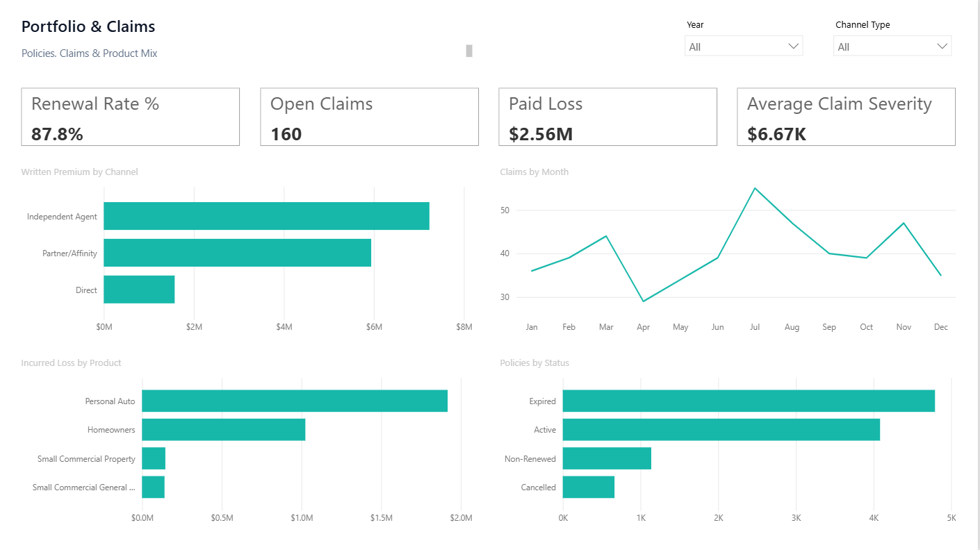The width and height of the screenshot is (980, 550).
Task: Click the 'Personal Auto' axis label
Action: (110, 401)
